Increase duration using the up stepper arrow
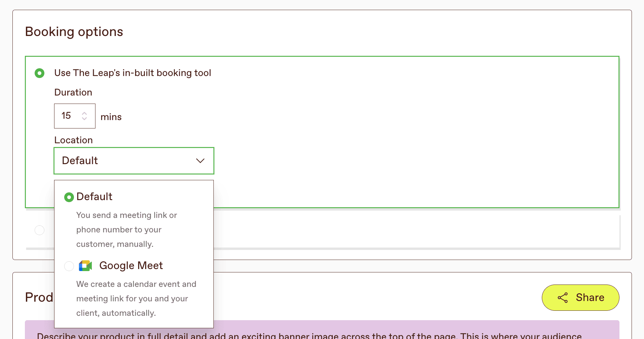This screenshot has width=644, height=339. click(x=85, y=113)
